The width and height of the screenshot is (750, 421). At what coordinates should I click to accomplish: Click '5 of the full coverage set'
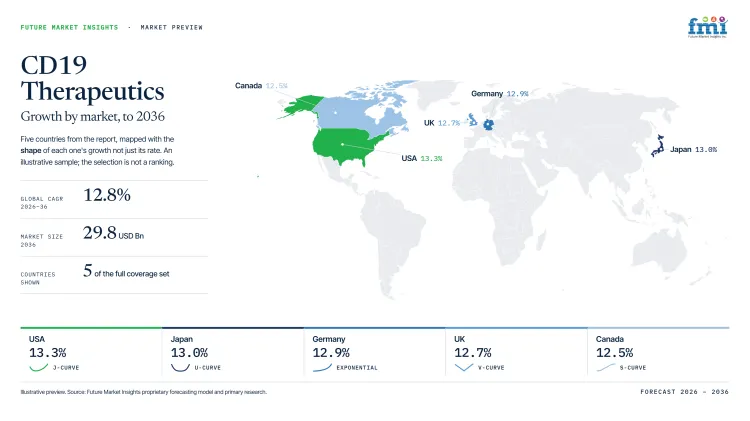click(x=126, y=271)
